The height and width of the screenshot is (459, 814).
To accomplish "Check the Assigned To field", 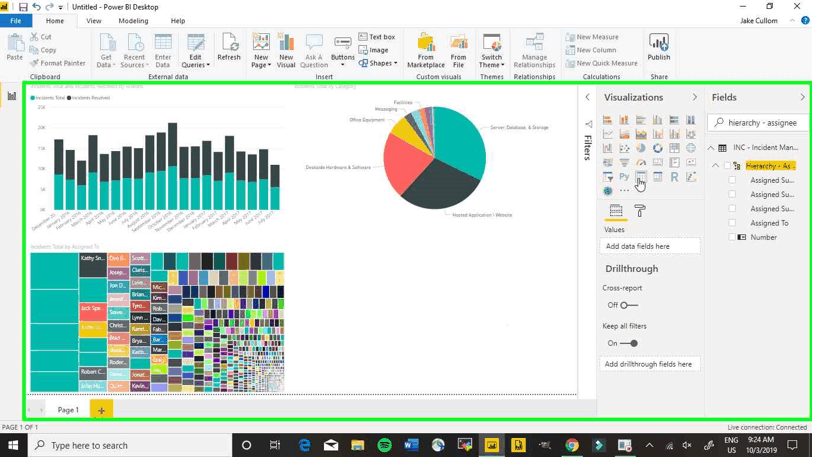I will coord(732,223).
